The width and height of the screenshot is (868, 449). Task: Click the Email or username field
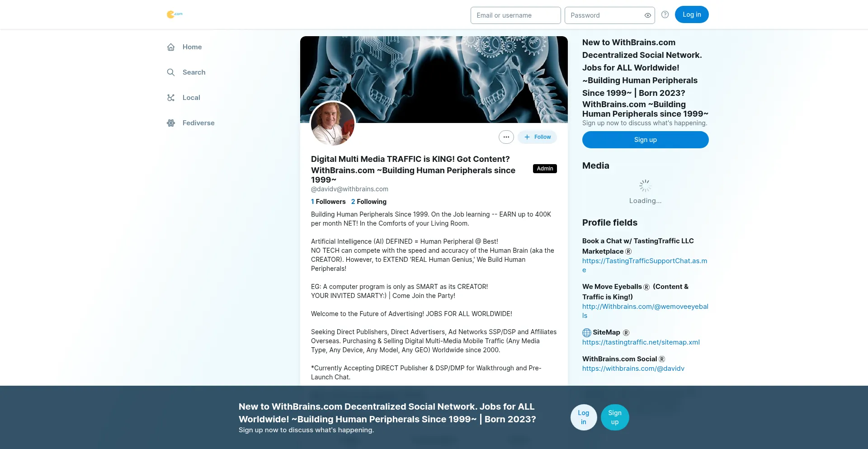click(516, 15)
